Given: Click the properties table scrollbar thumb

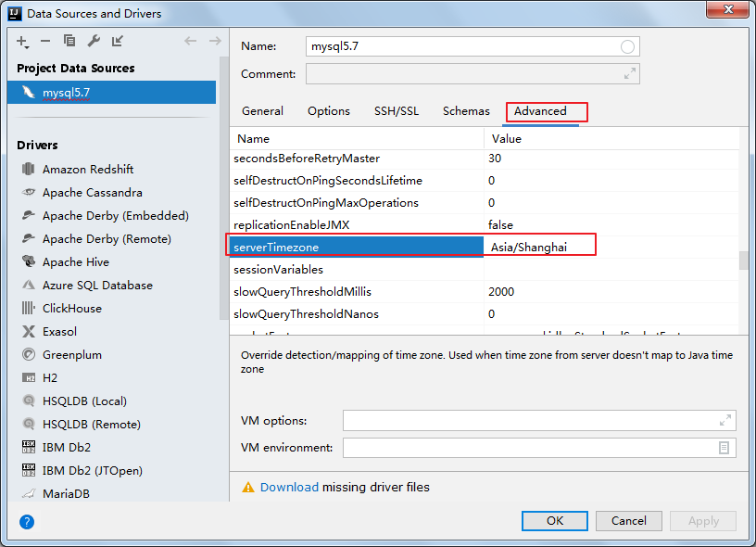Looking at the screenshot, I should pos(743,261).
